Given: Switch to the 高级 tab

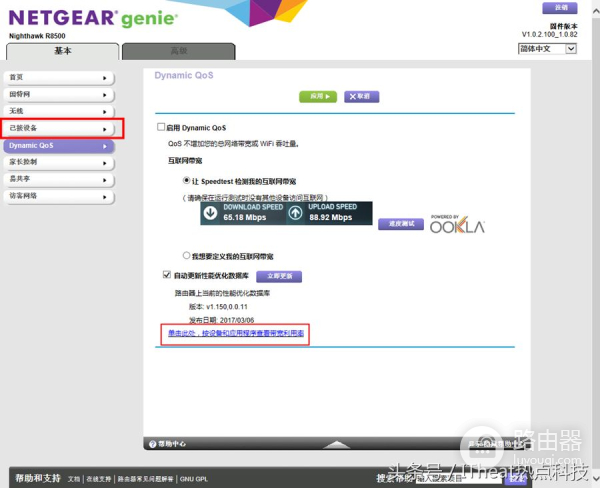Looking at the screenshot, I should pos(179,51).
